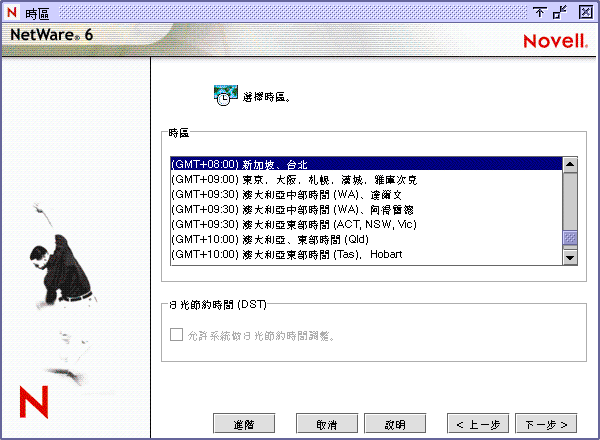Click the time zone list scroll down arrow
Screen dimensions: 600x440
click(x=570, y=257)
